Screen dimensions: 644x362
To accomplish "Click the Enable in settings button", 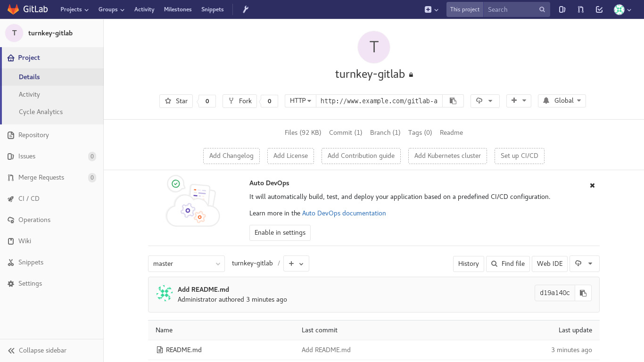I will point(280,232).
